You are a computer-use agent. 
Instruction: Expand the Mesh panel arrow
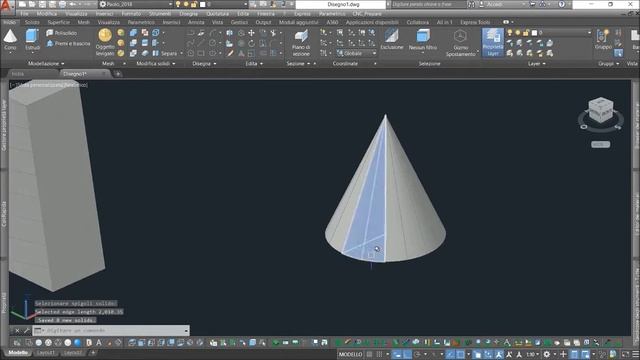click(x=124, y=64)
